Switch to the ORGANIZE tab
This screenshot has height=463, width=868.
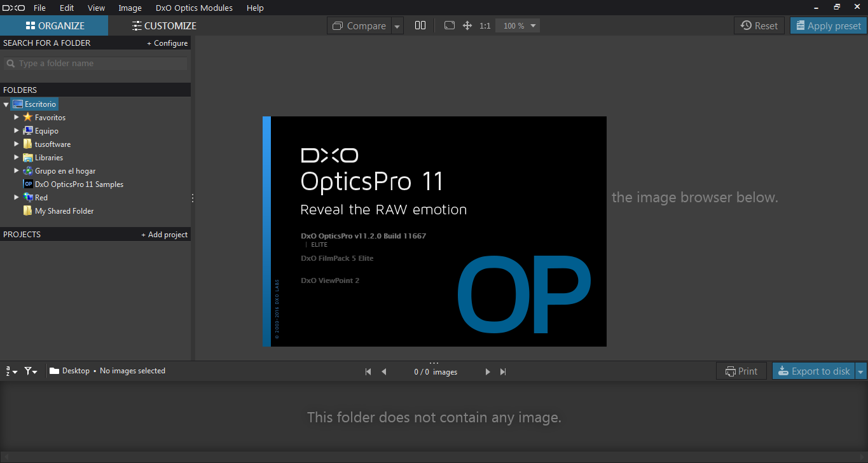coord(54,25)
